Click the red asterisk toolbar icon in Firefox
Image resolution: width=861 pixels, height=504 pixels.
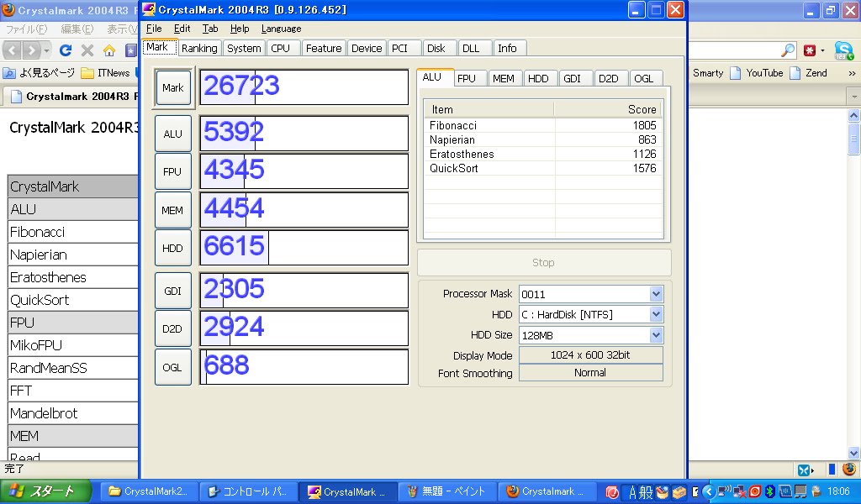tap(810, 50)
